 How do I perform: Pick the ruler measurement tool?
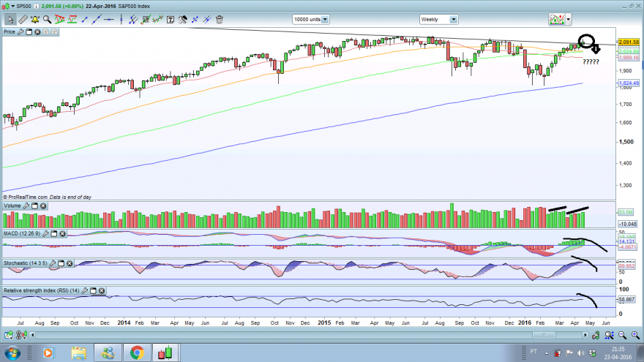tap(23, 19)
